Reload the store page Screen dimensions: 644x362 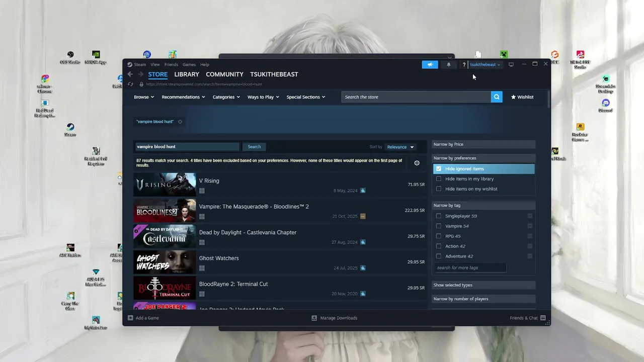tap(130, 84)
